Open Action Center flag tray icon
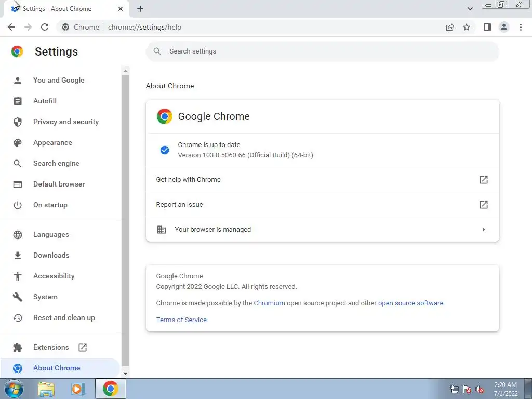 click(467, 389)
